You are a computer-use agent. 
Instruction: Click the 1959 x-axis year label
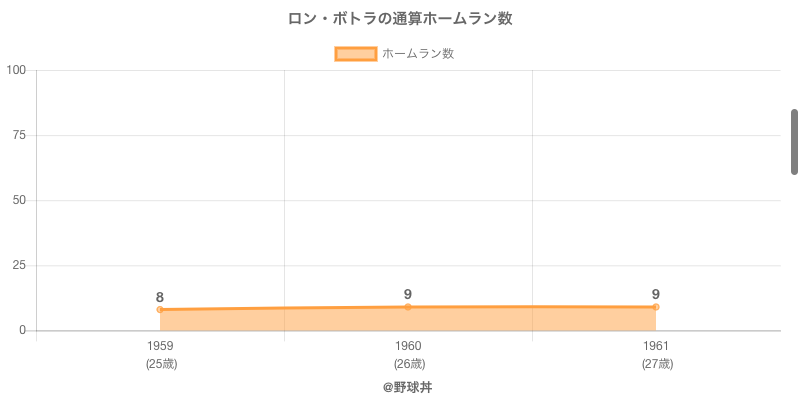(160, 346)
